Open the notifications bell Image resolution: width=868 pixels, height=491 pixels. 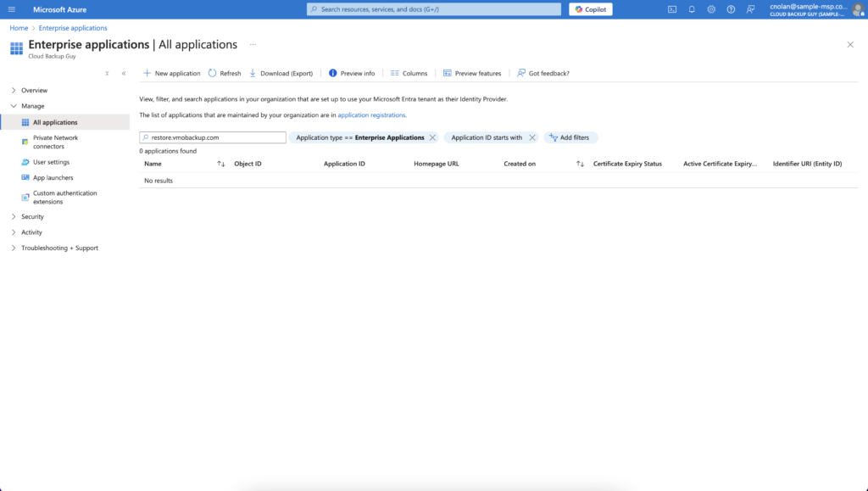[692, 9]
